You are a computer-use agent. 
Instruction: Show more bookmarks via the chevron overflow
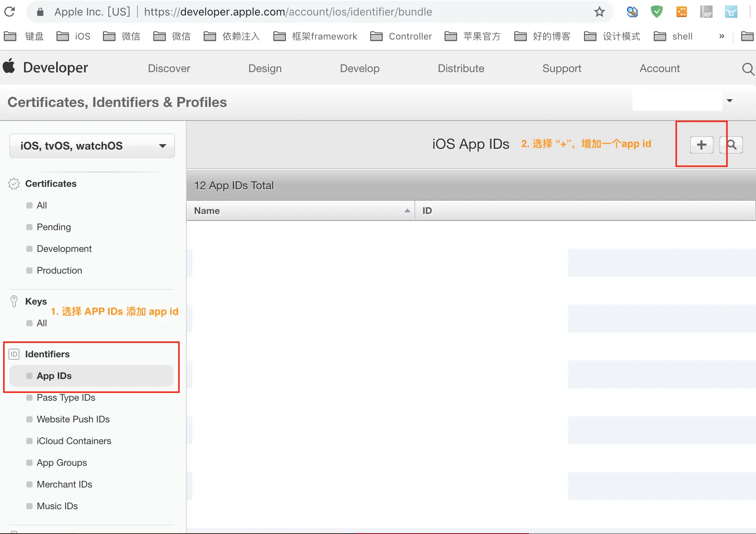coord(722,36)
